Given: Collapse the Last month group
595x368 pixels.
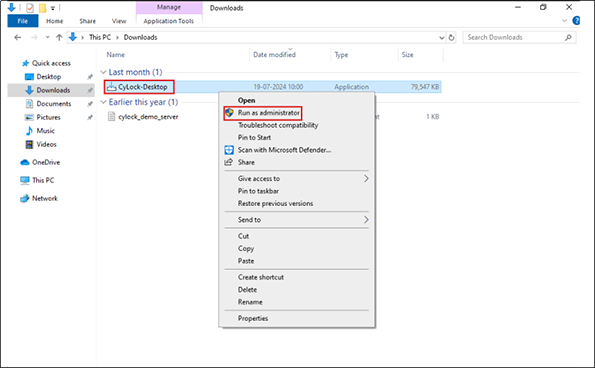Looking at the screenshot, I should 103,72.
